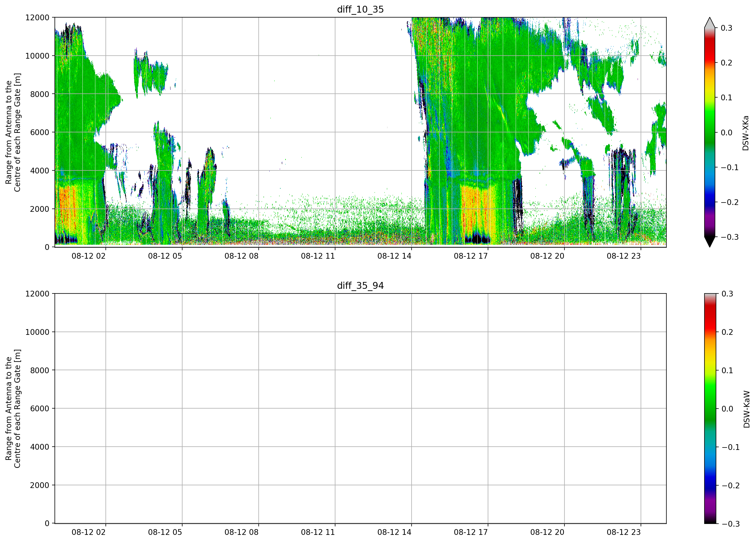Click the DSW-KaW colorbar label
This screenshot has width=756, height=542.
(747, 409)
